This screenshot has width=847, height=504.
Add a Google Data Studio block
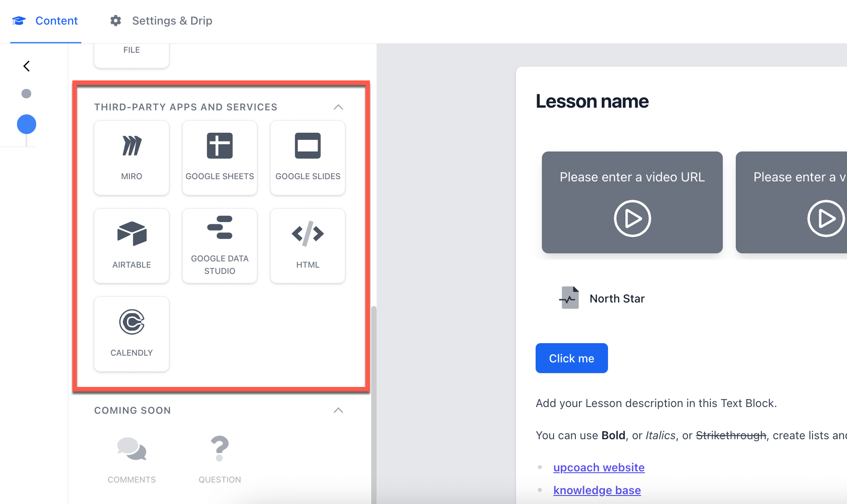pos(219,245)
